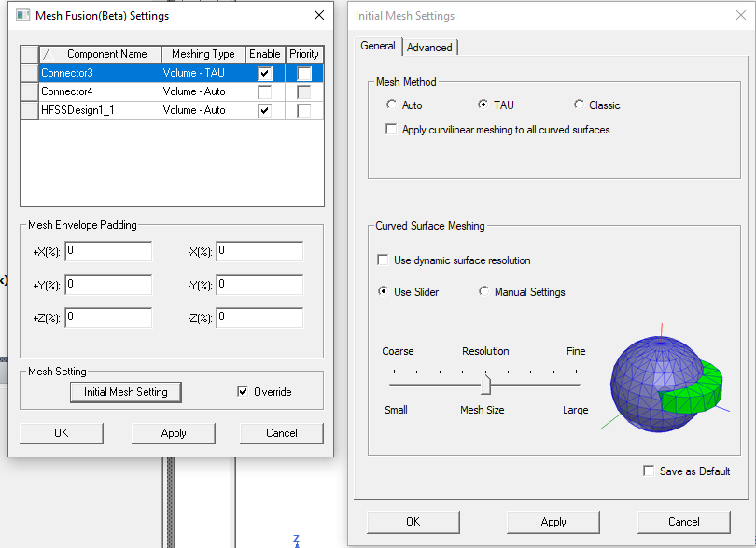The image size is (756, 548).
Task: Toggle Priority checkbox for HFSSDesign1_1
Action: [304, 110]
